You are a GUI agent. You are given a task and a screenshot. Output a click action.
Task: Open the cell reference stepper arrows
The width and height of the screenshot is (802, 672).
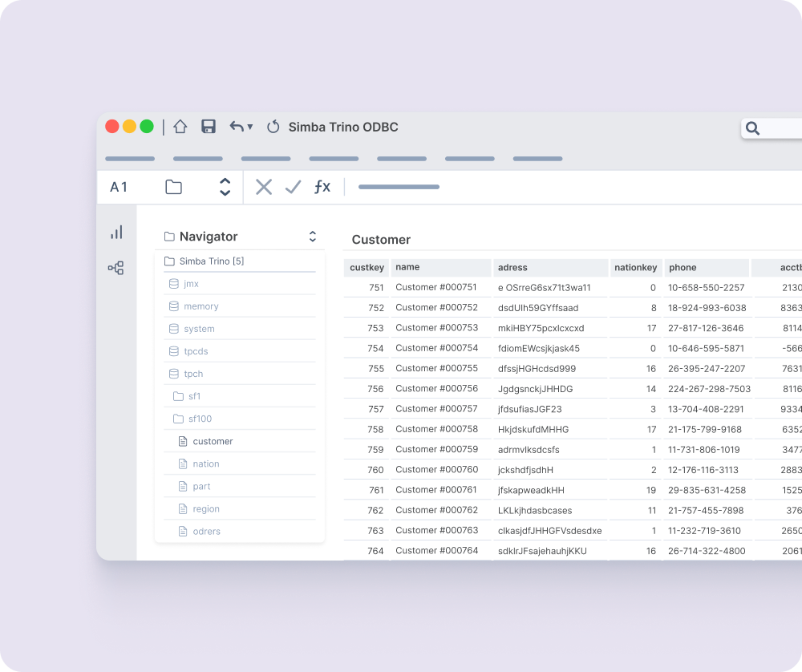coord(225,187)
